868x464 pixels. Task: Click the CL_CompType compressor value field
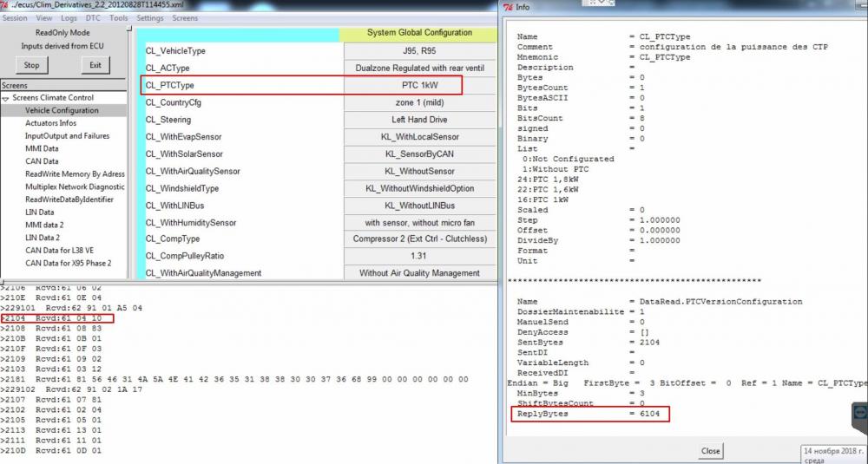point(419,239)
